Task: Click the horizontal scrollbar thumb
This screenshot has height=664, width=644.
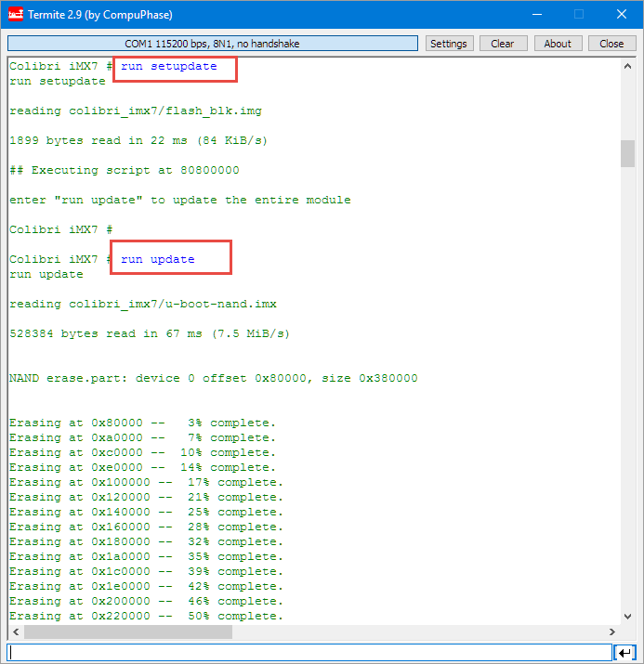Action: tap(128, 632)
